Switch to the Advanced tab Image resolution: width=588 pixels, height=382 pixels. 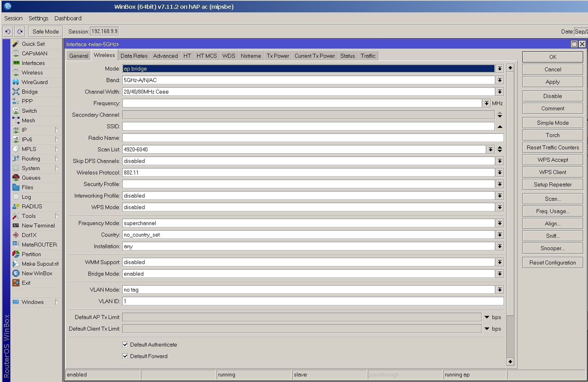(166, 56)
